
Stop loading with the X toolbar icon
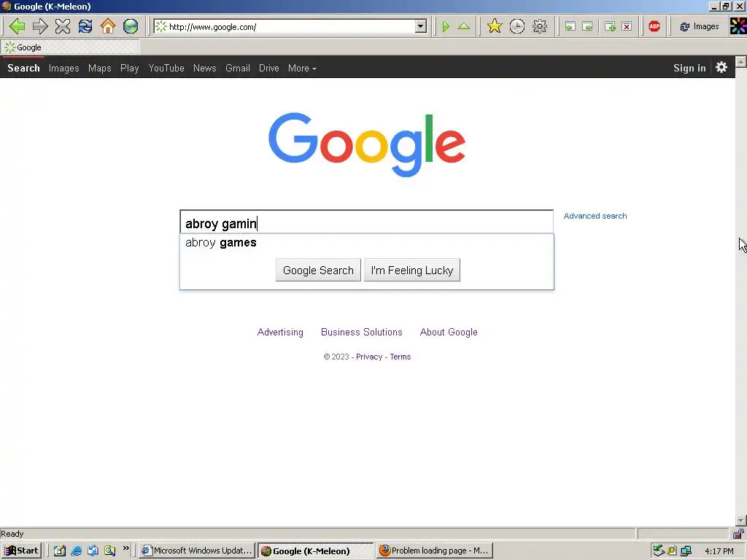(63, 26)
